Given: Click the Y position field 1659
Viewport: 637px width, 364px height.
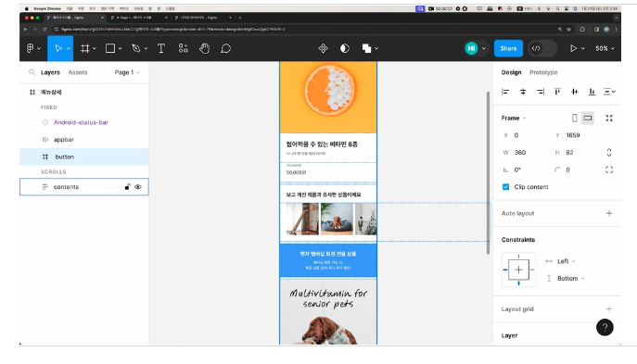Looking at the screenshot, I should [578, 135].
